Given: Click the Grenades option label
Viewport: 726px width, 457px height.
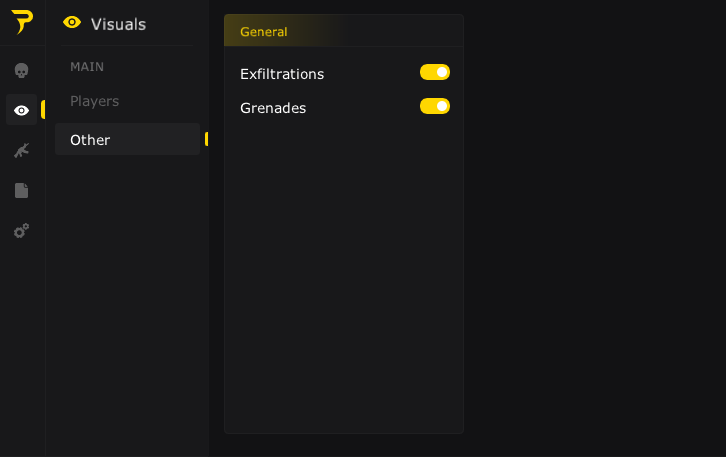Looking at the screenshot, I should coord(273,108).
